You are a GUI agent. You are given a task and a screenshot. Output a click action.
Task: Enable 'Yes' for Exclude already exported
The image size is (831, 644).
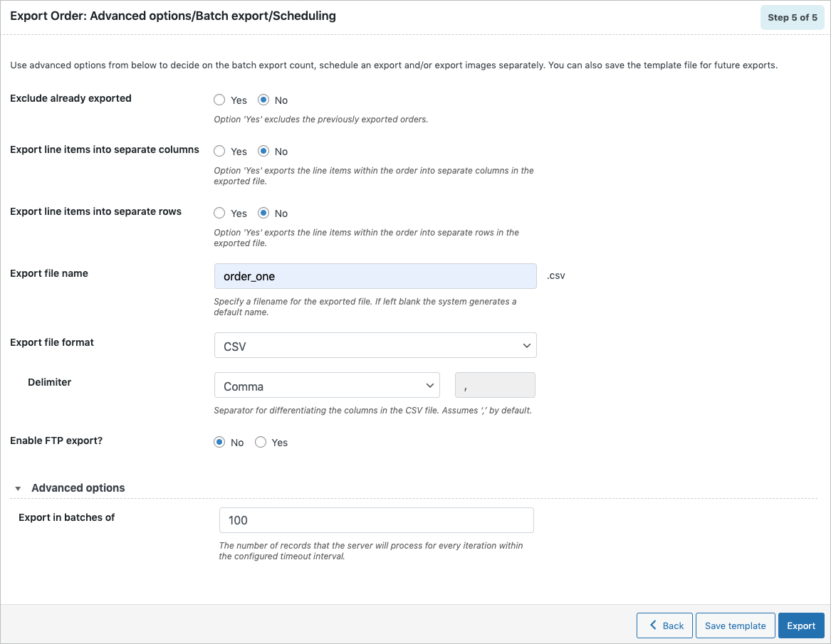pyautogui.click(x=219, y=100)
